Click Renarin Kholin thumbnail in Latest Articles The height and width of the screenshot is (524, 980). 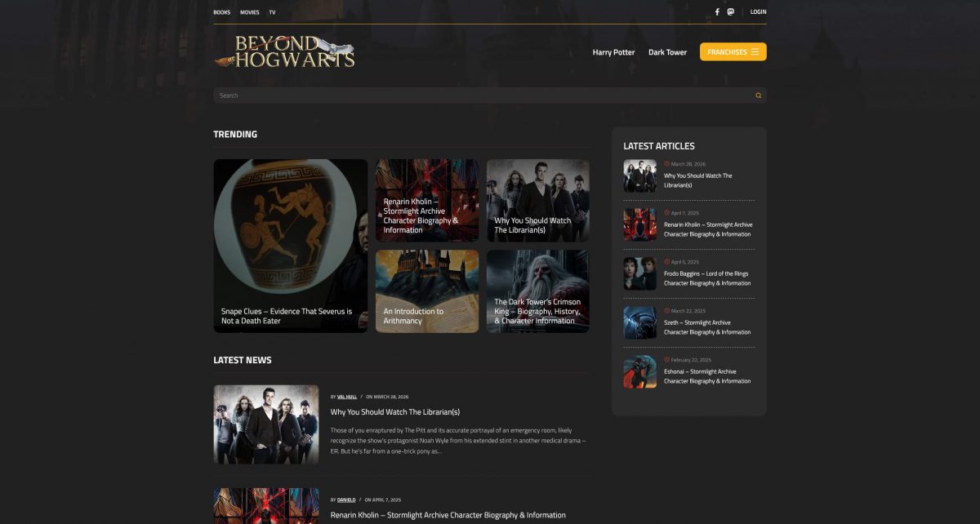pos(640,224)
